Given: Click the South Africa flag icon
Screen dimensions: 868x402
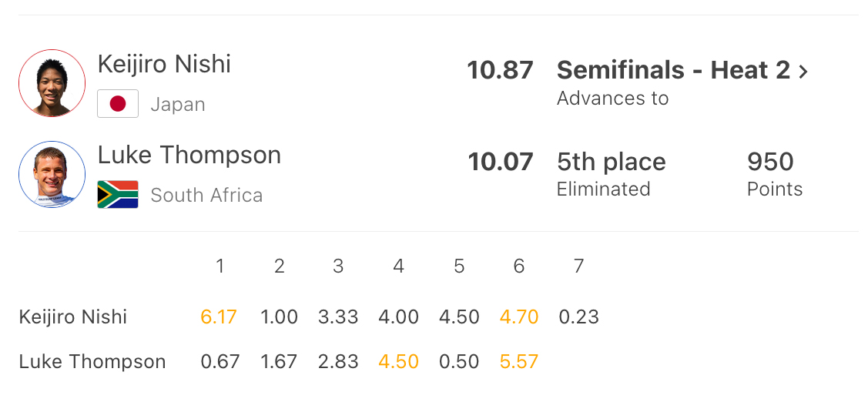Looking at the screenshot, I should tap(118, 194).
